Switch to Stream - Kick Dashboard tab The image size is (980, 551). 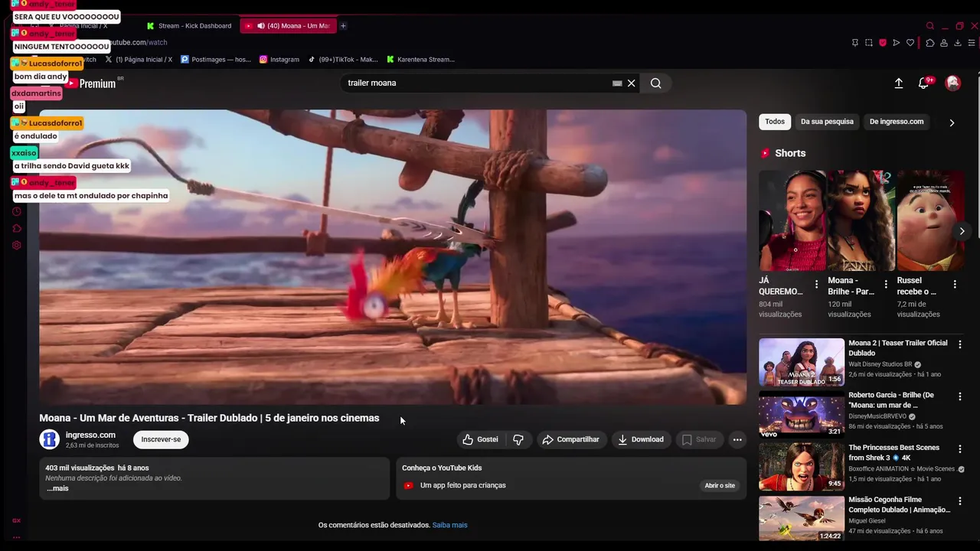(189, 26)
